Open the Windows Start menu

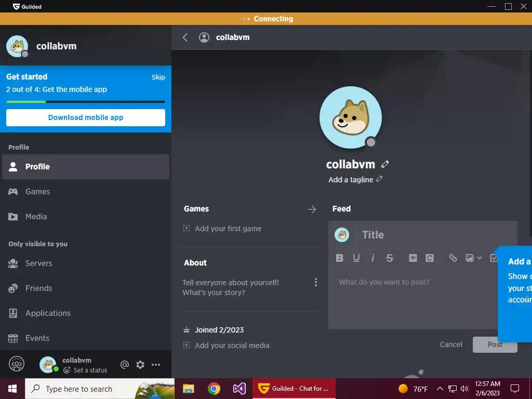click(x=12, y=389)
